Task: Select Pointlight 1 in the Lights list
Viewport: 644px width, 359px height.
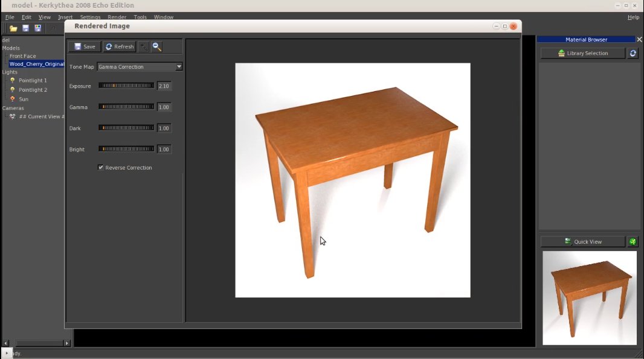Action: coord(33,80)
